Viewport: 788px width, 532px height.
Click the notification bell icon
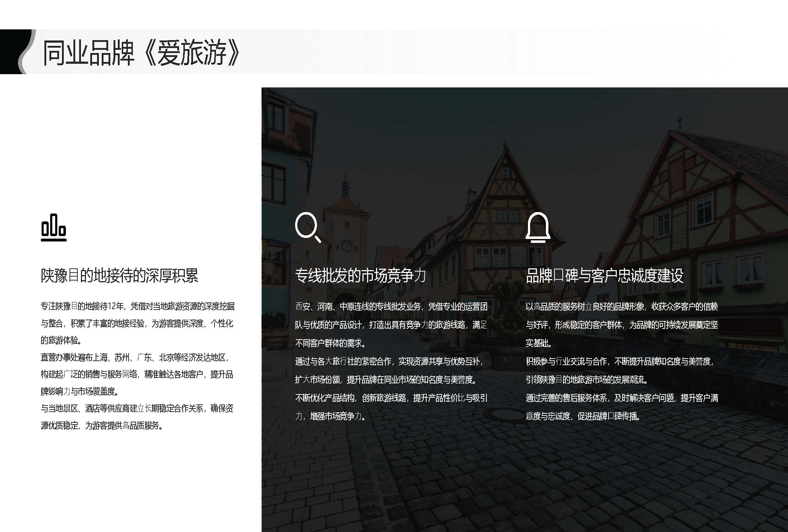538,227
